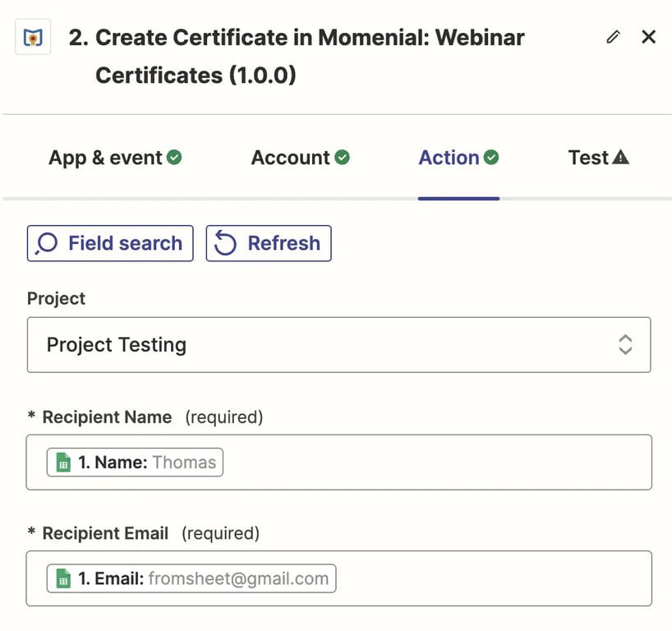Click the Google Sheets icon in Name pill
Image resolution: width=672 pixels, height=631 pixels.
[x=63, y=463]
